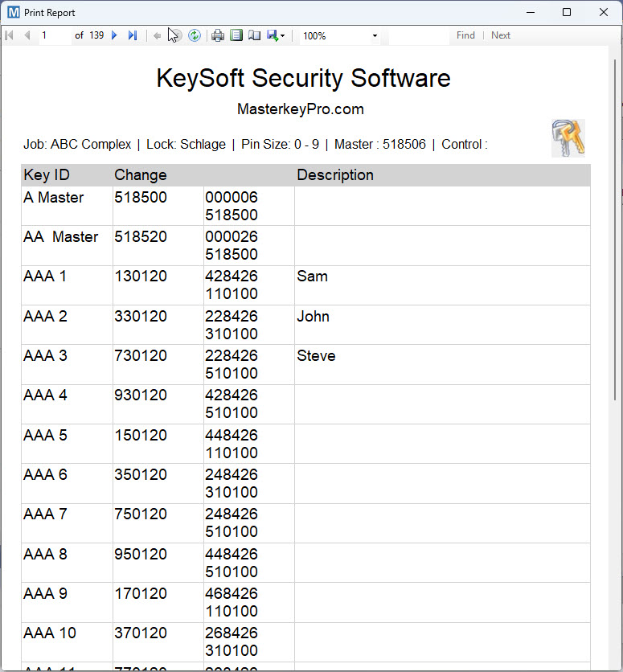Open the export format dropdown arrow
This screenshot has width=623, height=672.
pos(282,35)
